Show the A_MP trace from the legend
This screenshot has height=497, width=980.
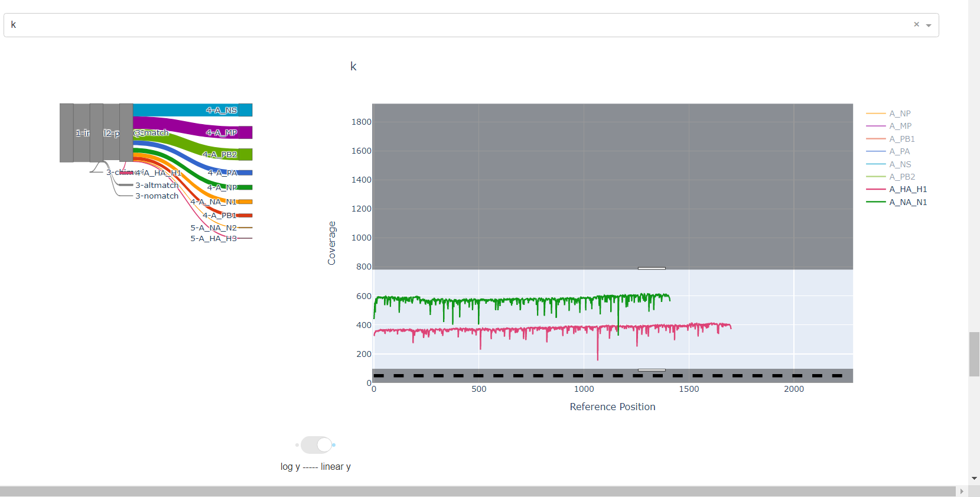point(900,126)
